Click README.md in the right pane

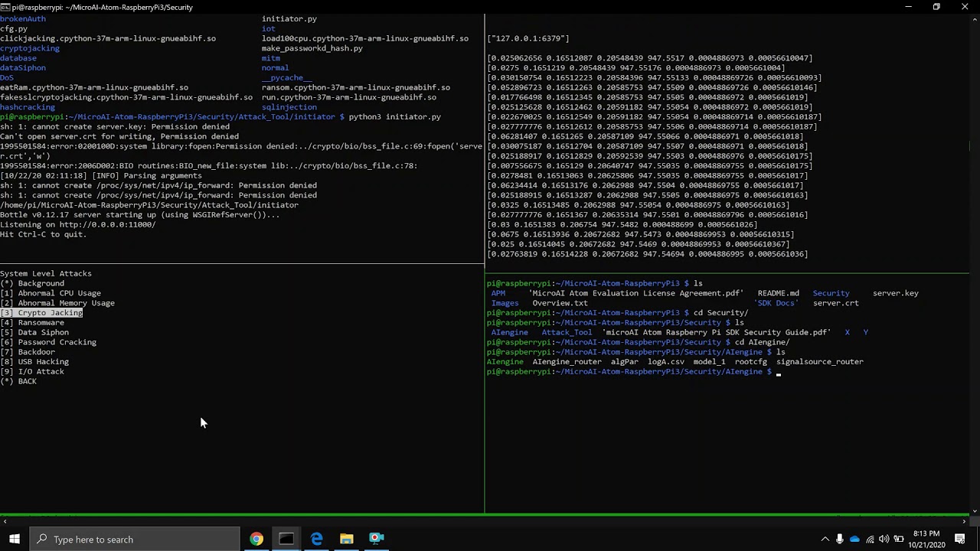point(779,293)
